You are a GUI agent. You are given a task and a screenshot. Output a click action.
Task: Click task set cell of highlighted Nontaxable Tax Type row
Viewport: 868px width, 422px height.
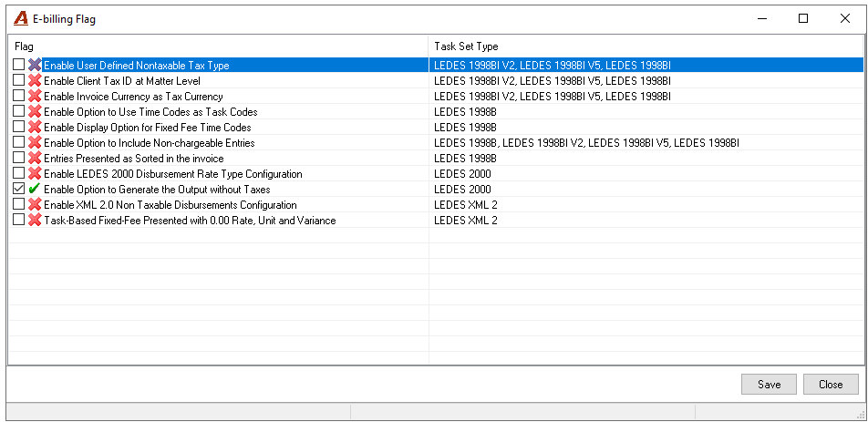(646, 66)
